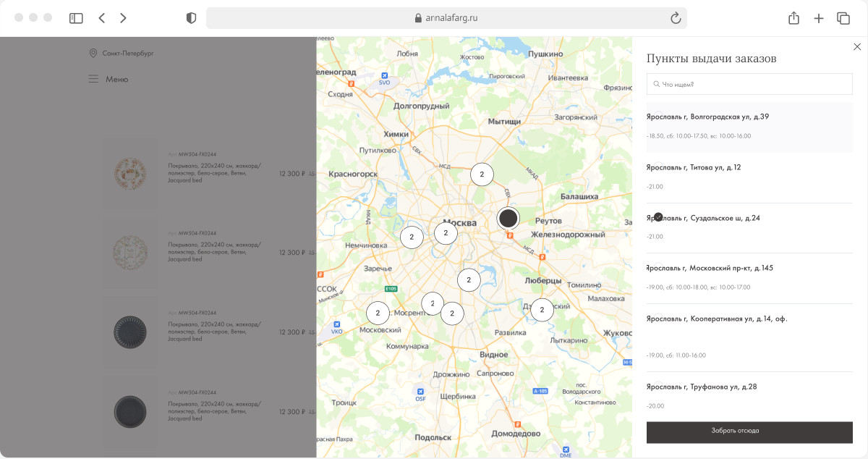The width and height of the screenshot is (868, 459).
Task: Show the tab overview icon
Action: pos(843,18)
